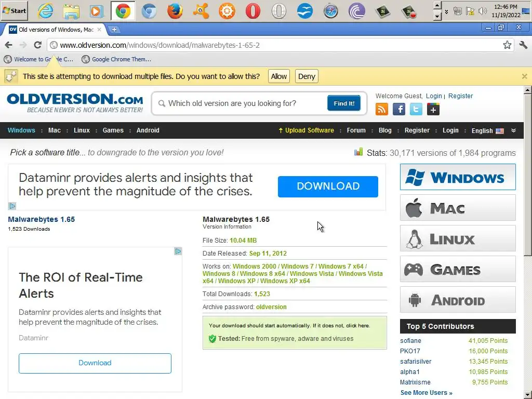Open contributor safarisilver's profile
The width and height of the screenshot is (532, 399).
pos(416,362)
